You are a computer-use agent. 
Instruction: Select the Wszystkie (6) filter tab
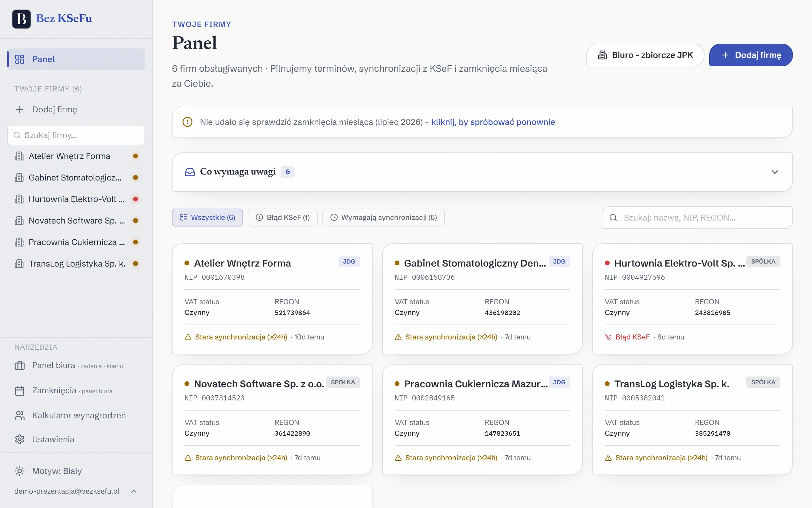[207, 218]
